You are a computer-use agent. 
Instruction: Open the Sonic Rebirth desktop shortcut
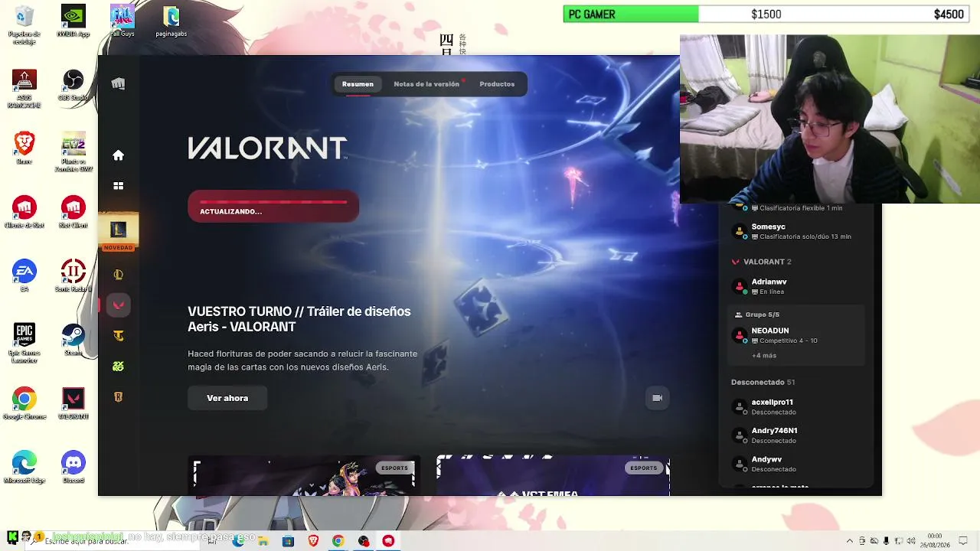tap(73, 276)
